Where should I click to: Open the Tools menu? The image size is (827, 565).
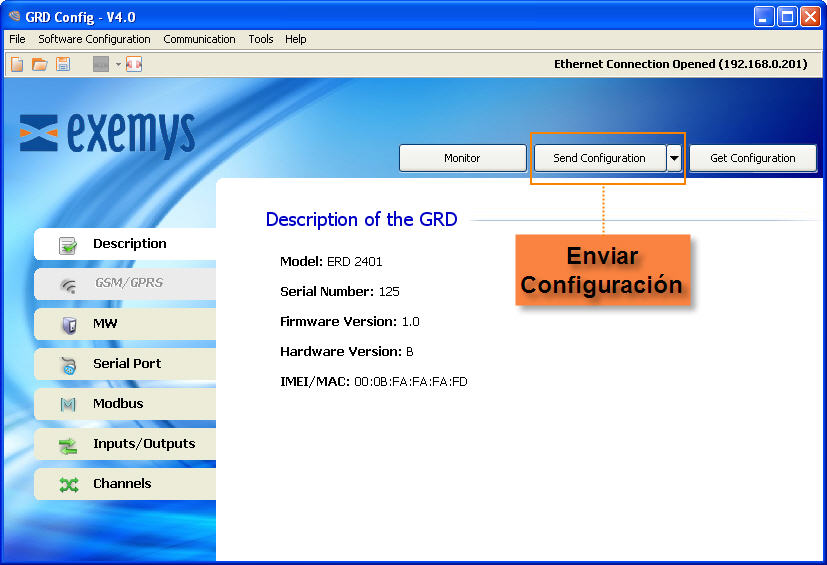[260, 39]
